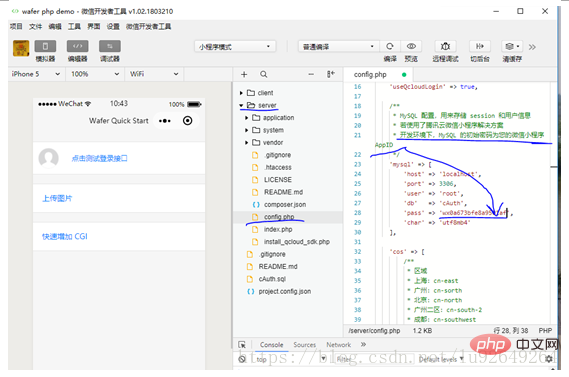The height and width of the screenshot is (377, 569).
Task: Open install_qcloud_sdk.php file
Action: [x=296, y=242]
